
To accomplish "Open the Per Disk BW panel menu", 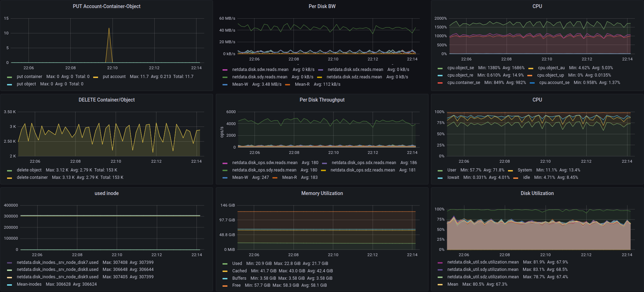I will click(x=322, y=6).
